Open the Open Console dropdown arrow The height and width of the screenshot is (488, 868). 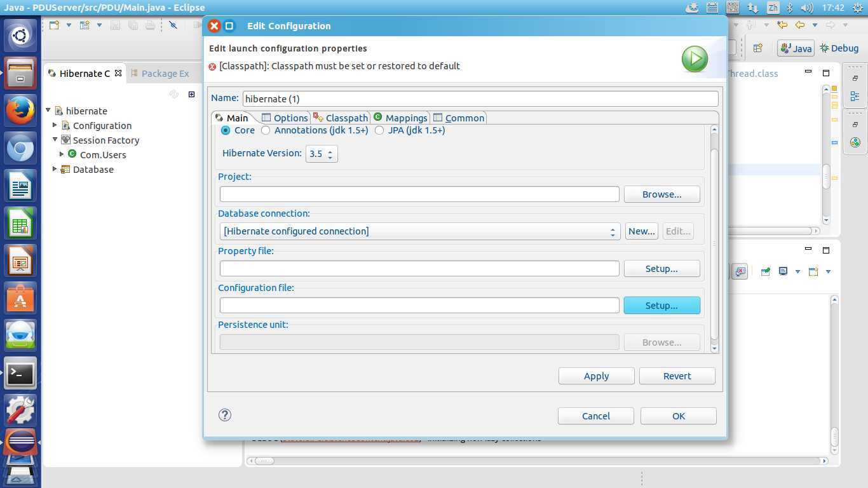[x=828, y=272]
